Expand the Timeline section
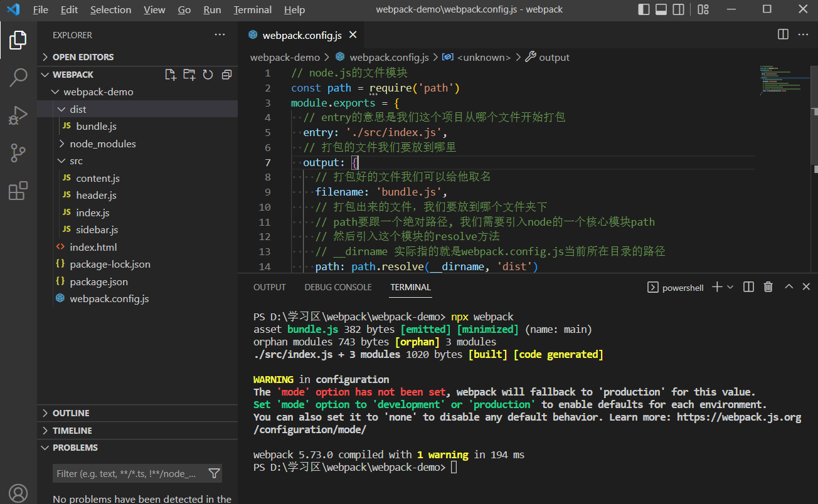 [x=137, y=431]
